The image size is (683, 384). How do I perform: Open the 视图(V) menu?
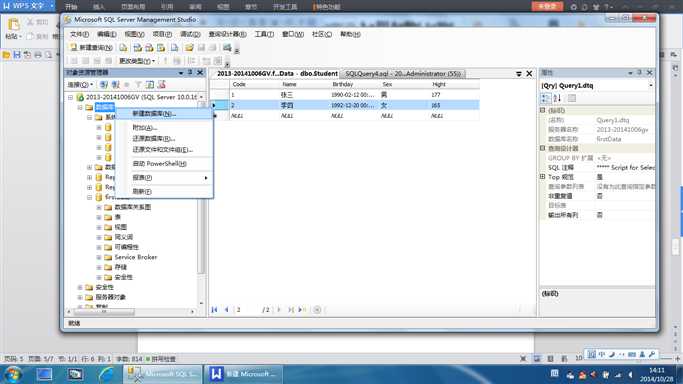tap(134, 34)
